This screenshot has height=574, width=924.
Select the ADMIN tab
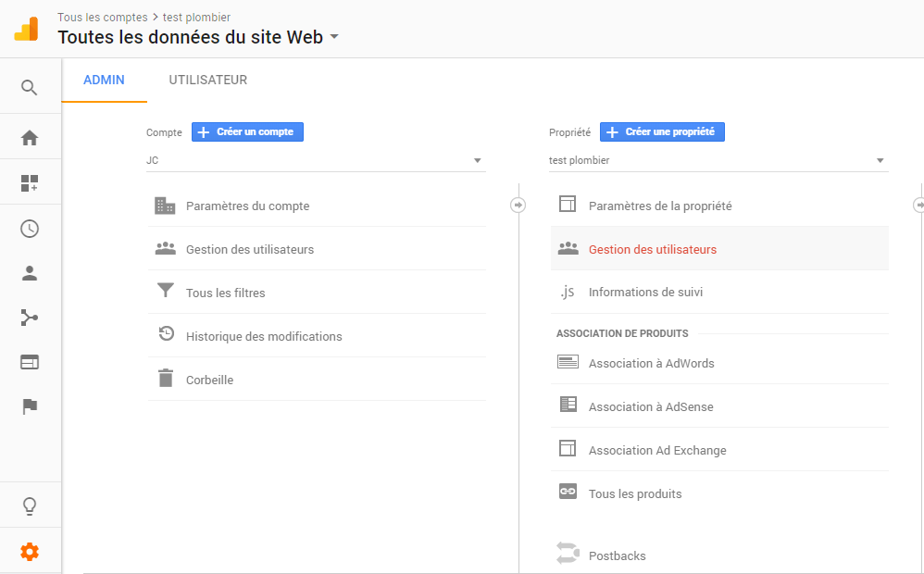coord(104,81)
